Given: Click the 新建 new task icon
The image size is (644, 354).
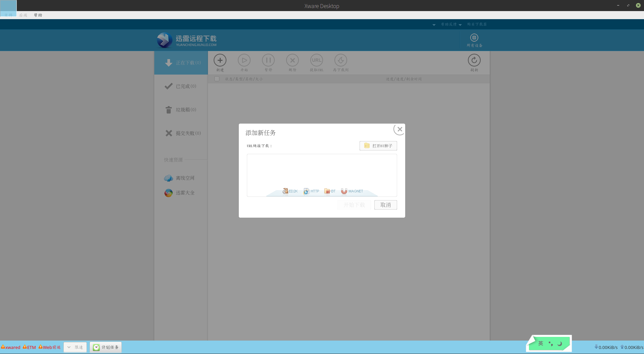Looking at the screenshot, I should pyautogui.click(x=220, y=60).
